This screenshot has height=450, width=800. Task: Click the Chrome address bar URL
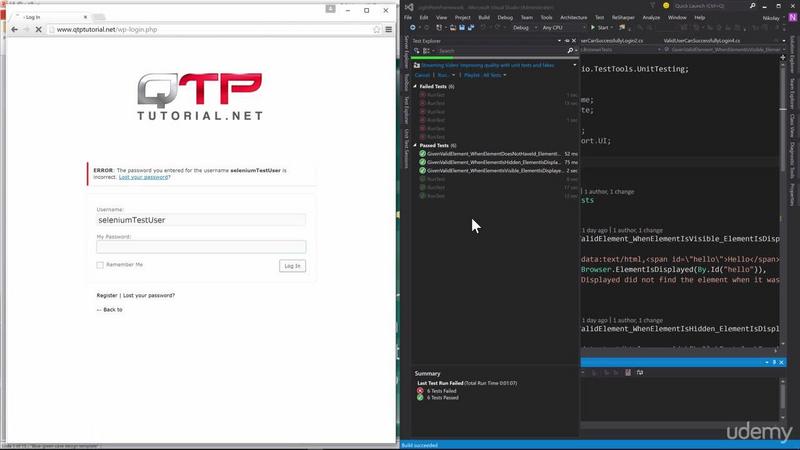coord(107,30)
